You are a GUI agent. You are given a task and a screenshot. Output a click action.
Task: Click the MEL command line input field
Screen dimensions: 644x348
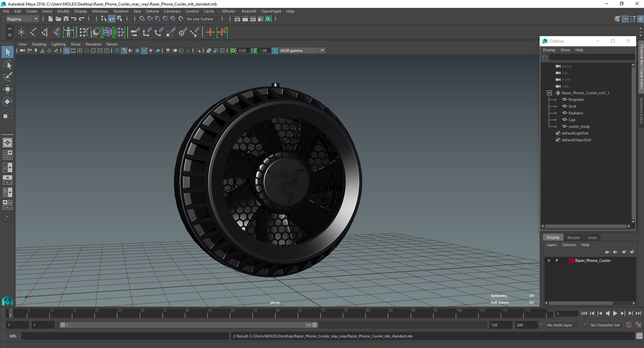[x=125, y=336]
